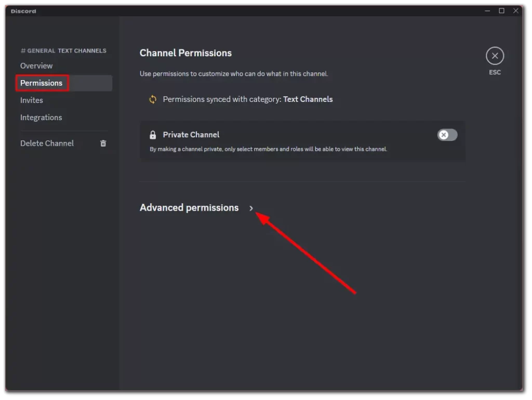
Task: Click the orange permissions sync icon
Action: coord(153,99)
